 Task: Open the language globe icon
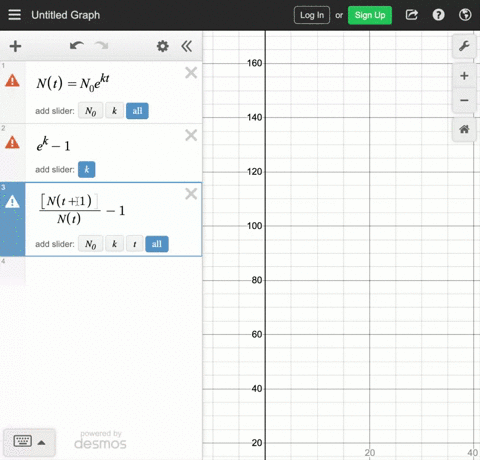(465, 15)
